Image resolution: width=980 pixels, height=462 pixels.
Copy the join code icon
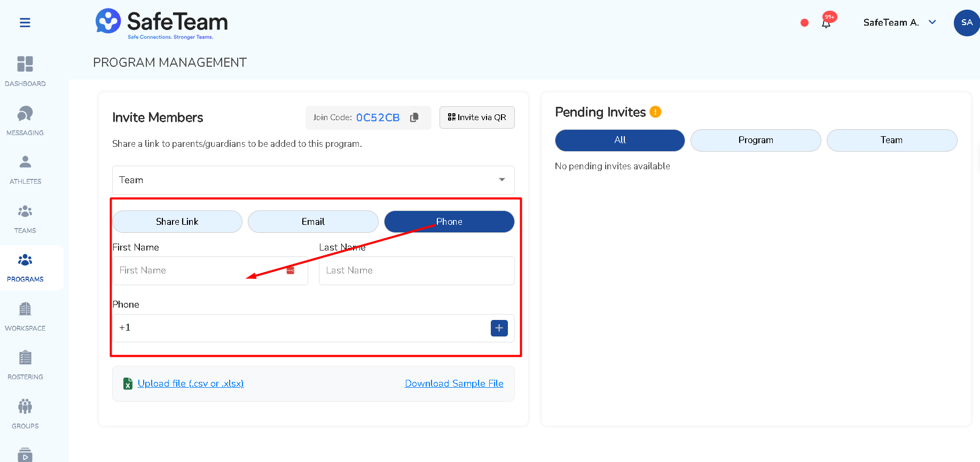click(x=414, y=118)
